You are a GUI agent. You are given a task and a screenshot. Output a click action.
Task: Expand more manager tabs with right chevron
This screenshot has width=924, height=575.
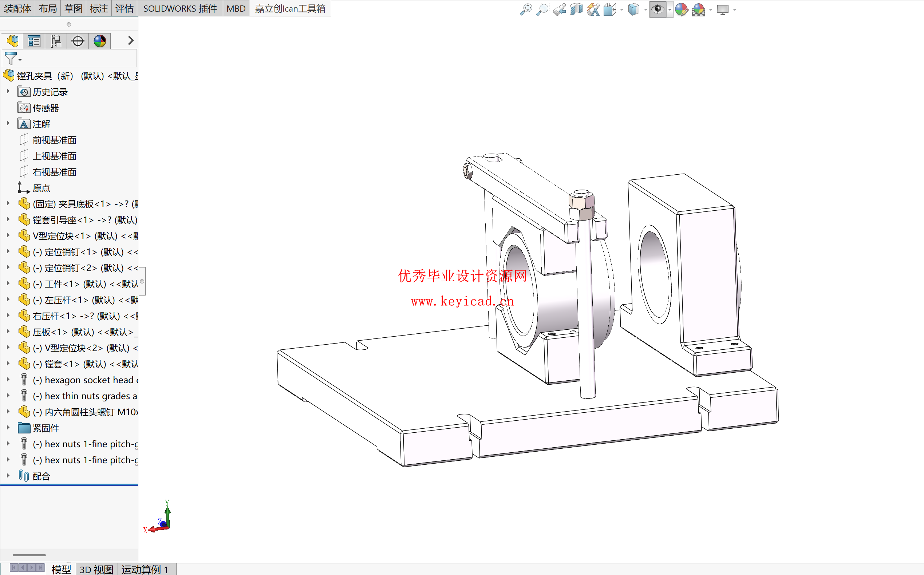(x=130, y=40)
